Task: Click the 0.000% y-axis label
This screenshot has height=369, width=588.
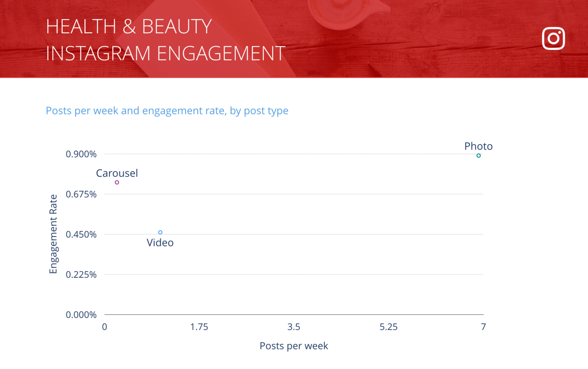Action: click(x=81, y=315)
